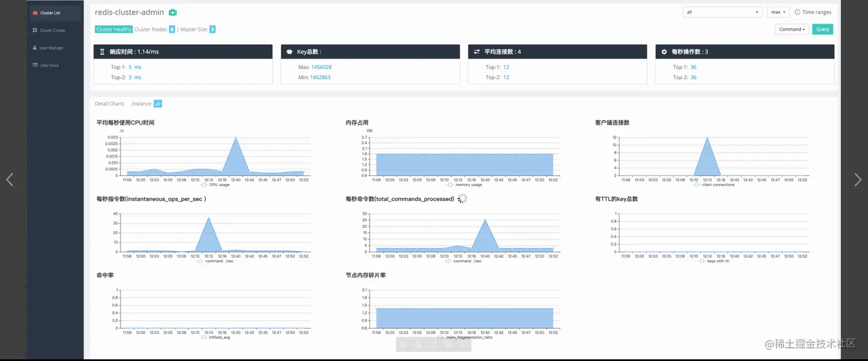The height and width of the screenshot is (361, 868).
Task: Click the zoom-in magnifier in viewer toolbar
Action: [418, 344]
